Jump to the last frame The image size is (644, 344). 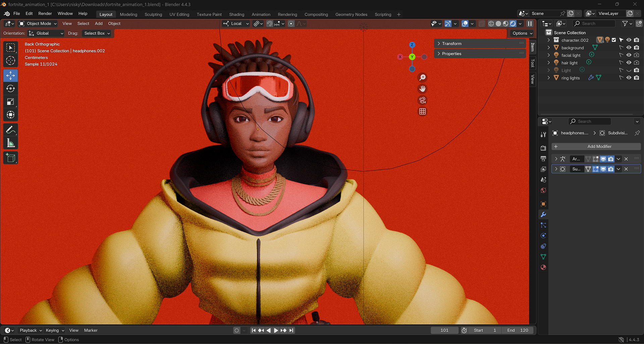point(291,330)
